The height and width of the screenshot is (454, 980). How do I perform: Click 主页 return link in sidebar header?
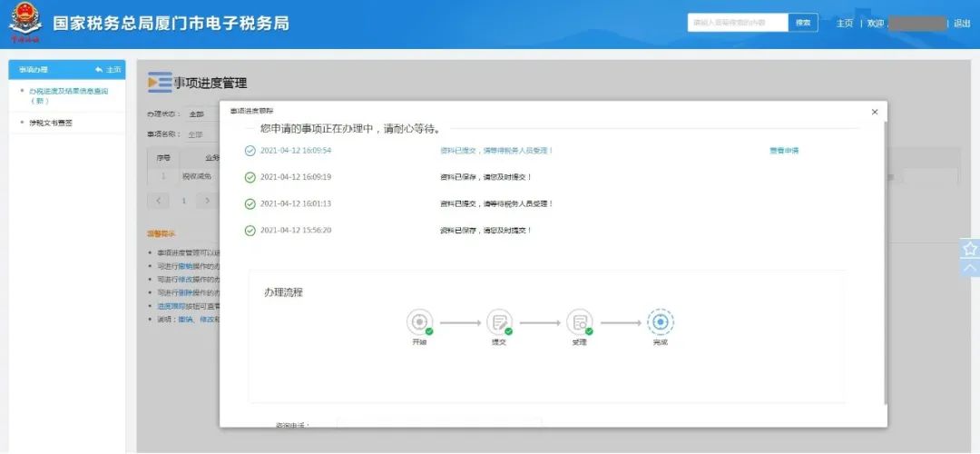[x=108, y=69]
